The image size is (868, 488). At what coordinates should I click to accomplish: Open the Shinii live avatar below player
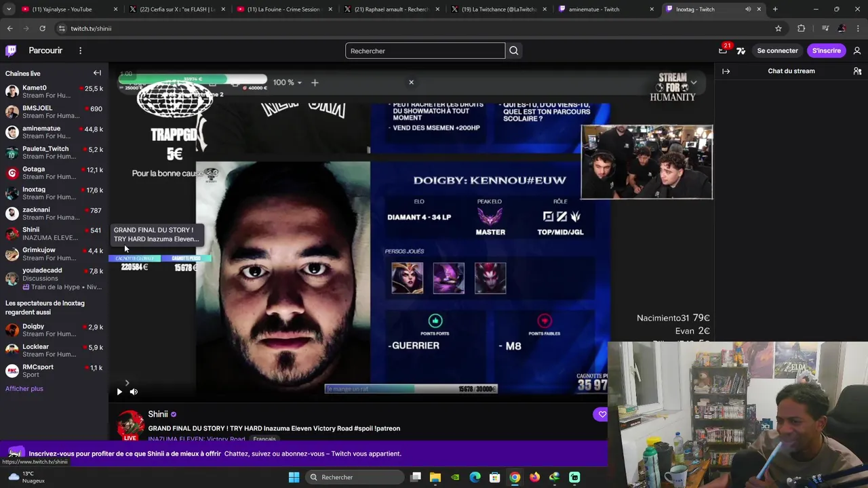click(130, 425)
